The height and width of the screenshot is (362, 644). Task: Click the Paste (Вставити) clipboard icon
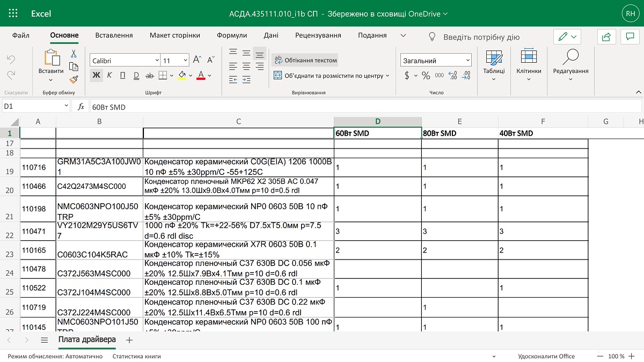tap(52, 57)
